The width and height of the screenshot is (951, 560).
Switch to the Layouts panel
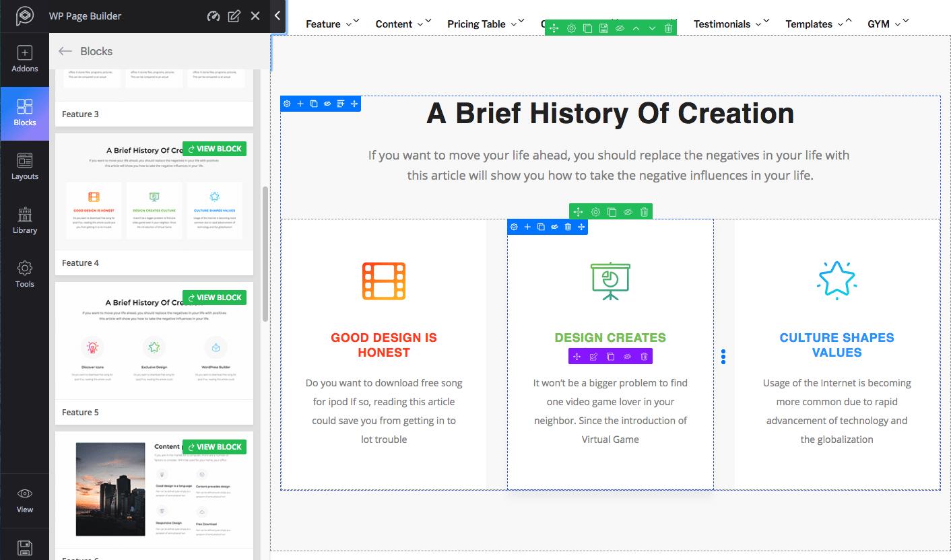coord(25,166)
